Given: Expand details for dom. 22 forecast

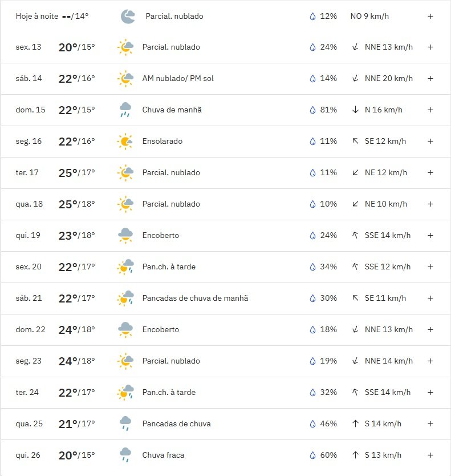Looking at the screenshot, I should (430, 329).
